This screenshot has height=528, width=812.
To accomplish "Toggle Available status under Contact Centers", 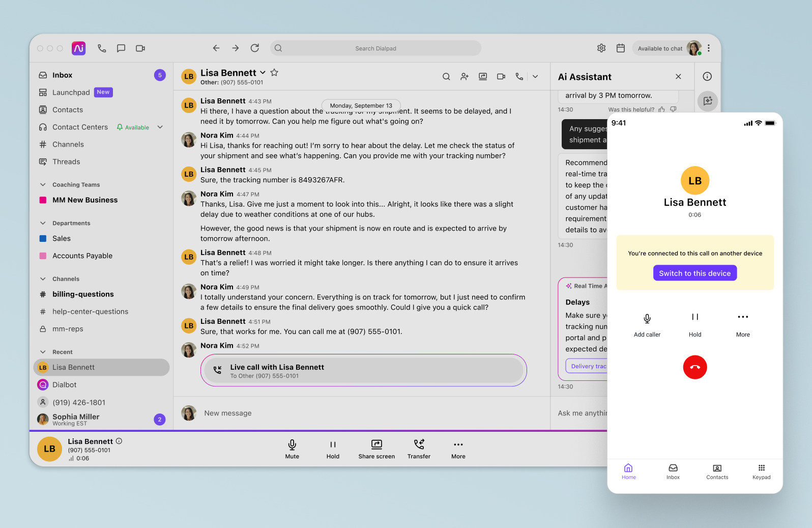I will point(133,127).
